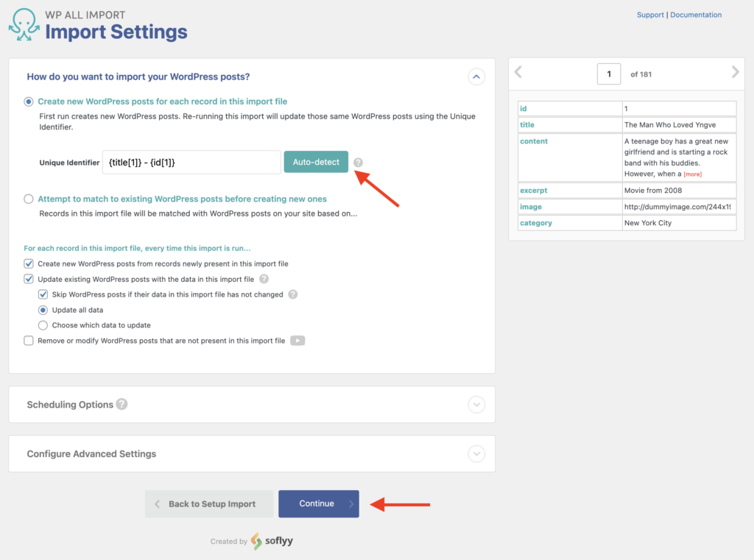
Task: Open the Documentation page
Action: [x=695, y=15]
